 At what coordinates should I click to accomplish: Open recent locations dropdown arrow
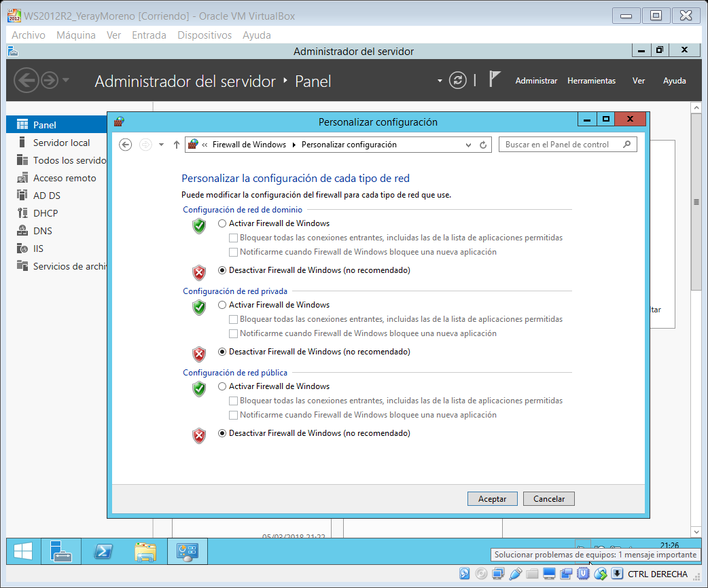(161, 145)
